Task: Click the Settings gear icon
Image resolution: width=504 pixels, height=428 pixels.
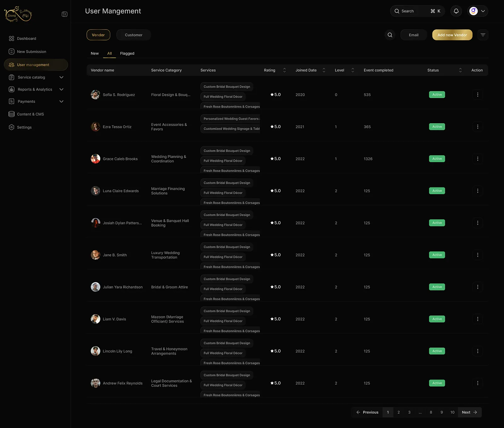Action: pos(12,127)
